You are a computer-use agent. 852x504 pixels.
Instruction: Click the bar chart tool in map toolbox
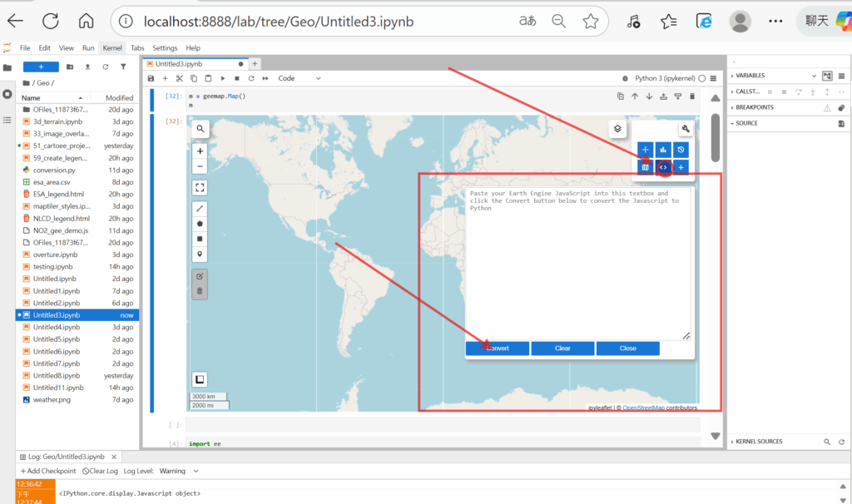click(663, 150)
